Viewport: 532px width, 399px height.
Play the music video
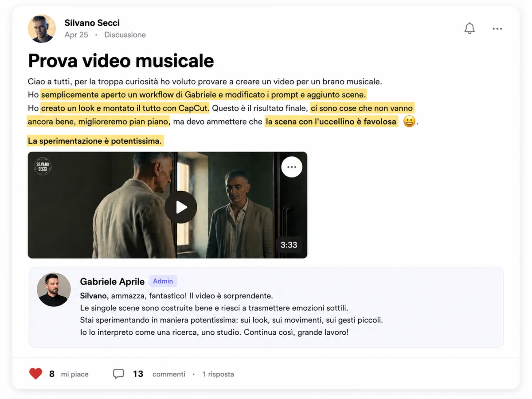[181, 207]
